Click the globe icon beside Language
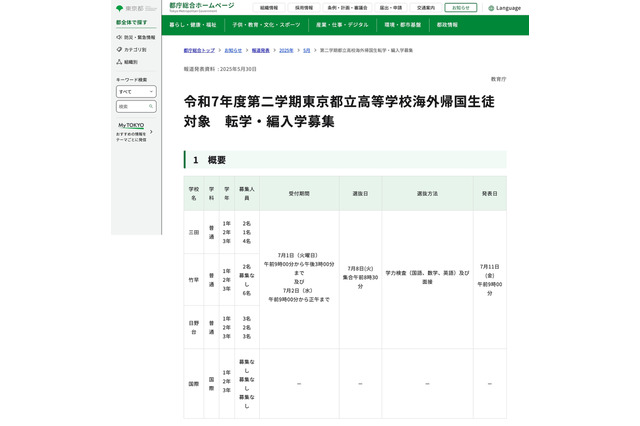640x426 pixels. pos(491,8)
